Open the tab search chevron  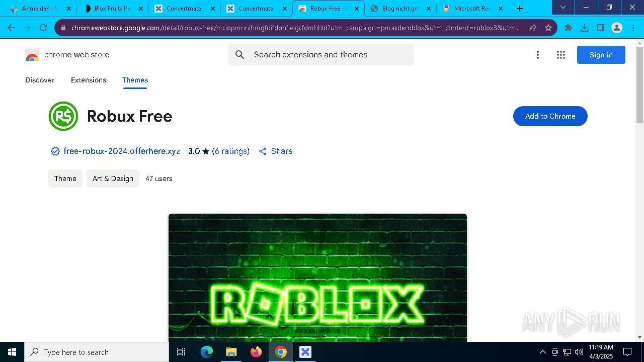pos(563,7)
